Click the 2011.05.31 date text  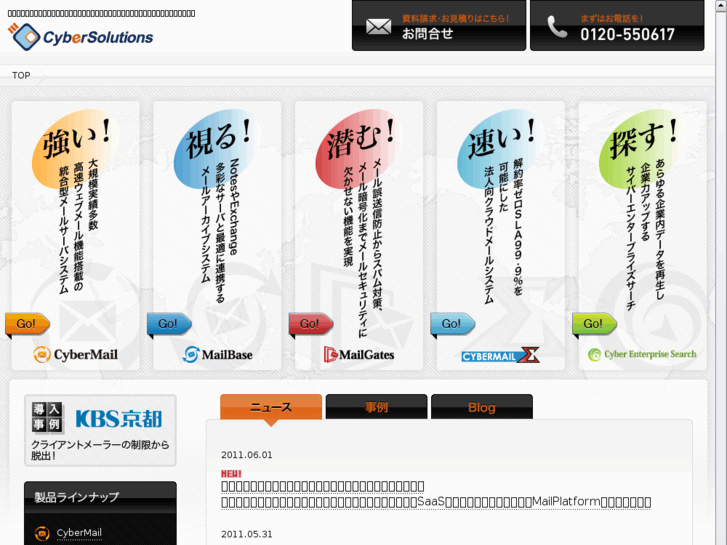247,534
